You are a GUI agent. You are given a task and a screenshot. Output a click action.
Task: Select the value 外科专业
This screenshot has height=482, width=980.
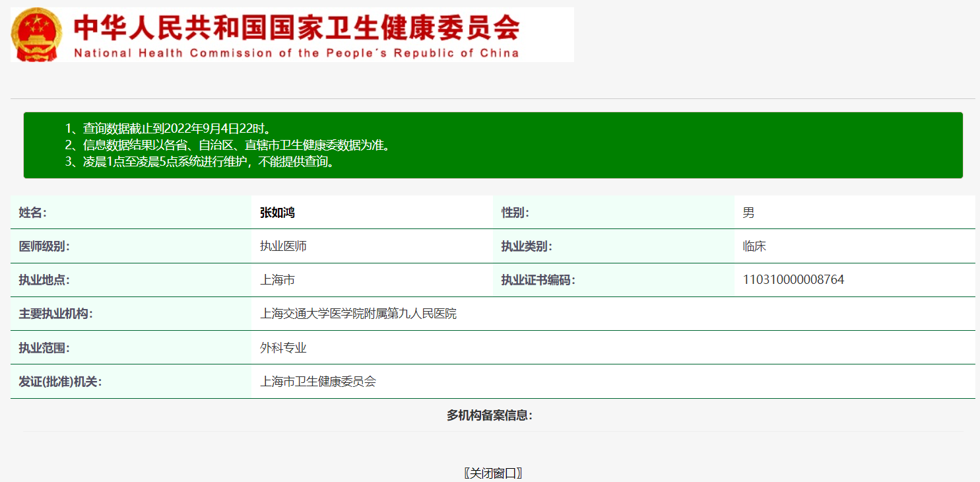[283, 348]
